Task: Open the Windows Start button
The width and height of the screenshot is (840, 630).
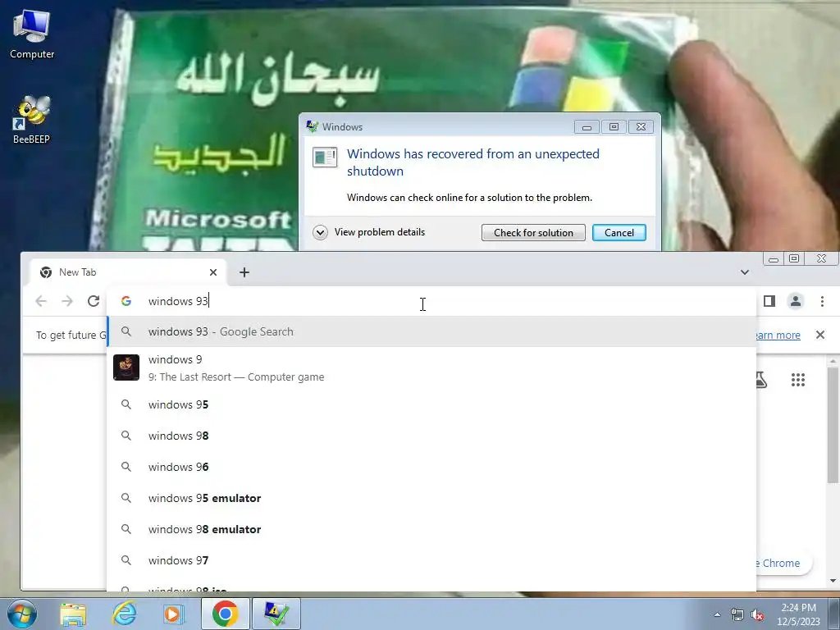Action: pyautogui.click(x=22, y=614)
